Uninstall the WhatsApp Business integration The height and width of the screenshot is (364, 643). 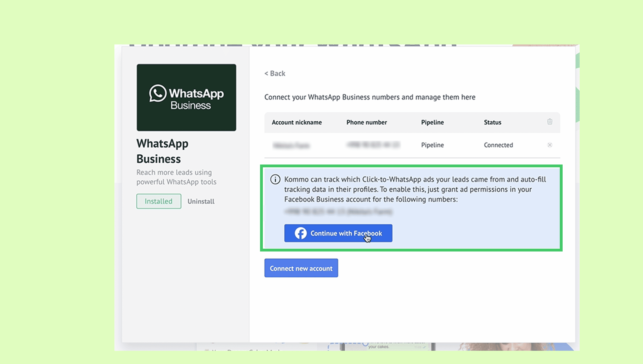pyautogui.click(x=201, y=201)
